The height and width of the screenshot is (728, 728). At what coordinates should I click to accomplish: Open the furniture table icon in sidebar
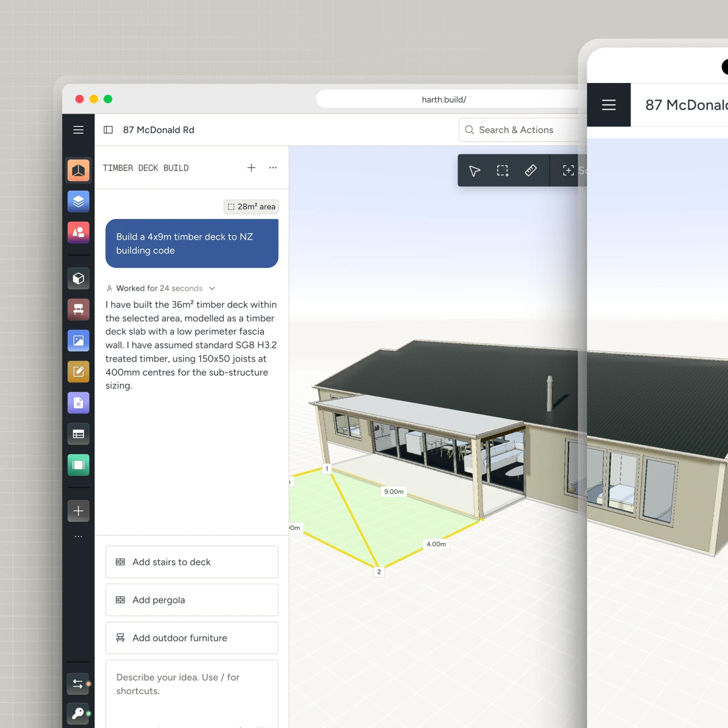(x=78, y=310)
